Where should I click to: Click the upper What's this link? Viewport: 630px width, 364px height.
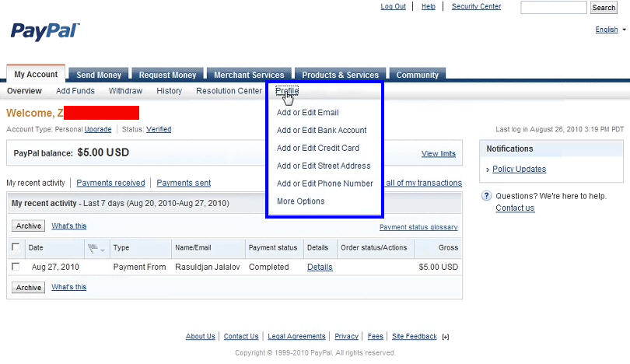[68, 226]
